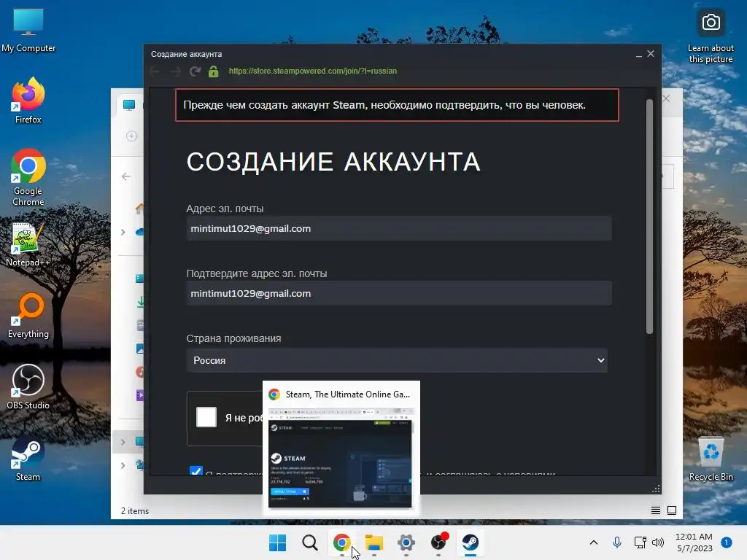
Task: Reload the Steam join page
Action: [195, 71]
